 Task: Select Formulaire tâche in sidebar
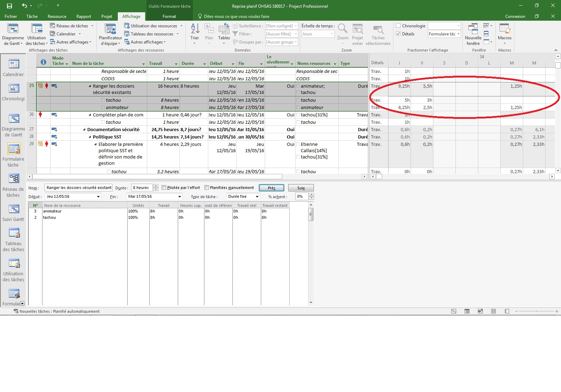pos(13,155)
